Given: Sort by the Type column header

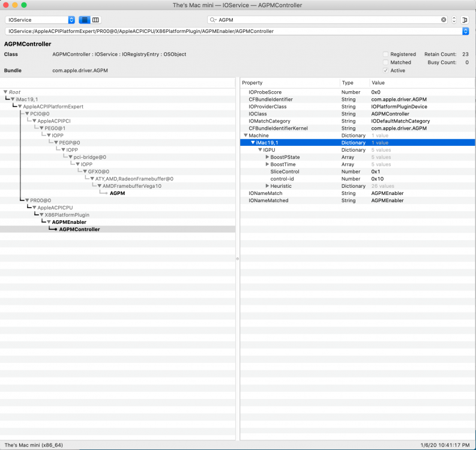Looking at the screenshot, I should pyautogui.click(x=355, y=83).
